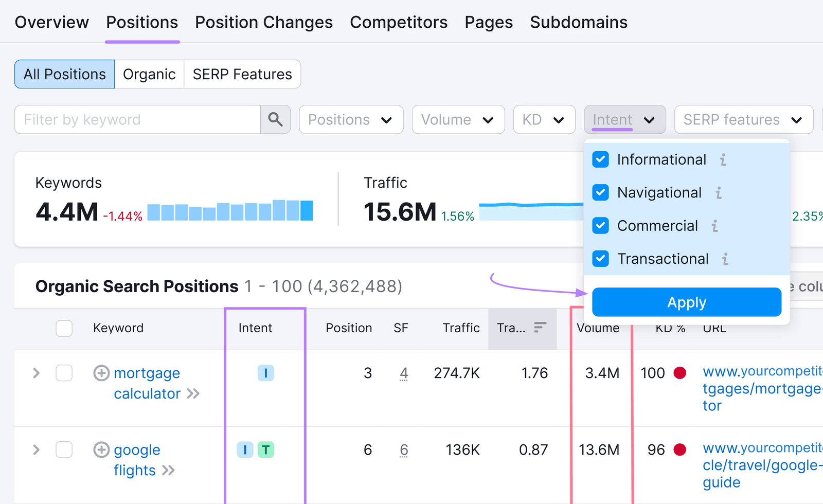This screenshot has height=504, width=823.
Task: Select the mortgage calculator row checkbox
Action: (x=64, y=373)
